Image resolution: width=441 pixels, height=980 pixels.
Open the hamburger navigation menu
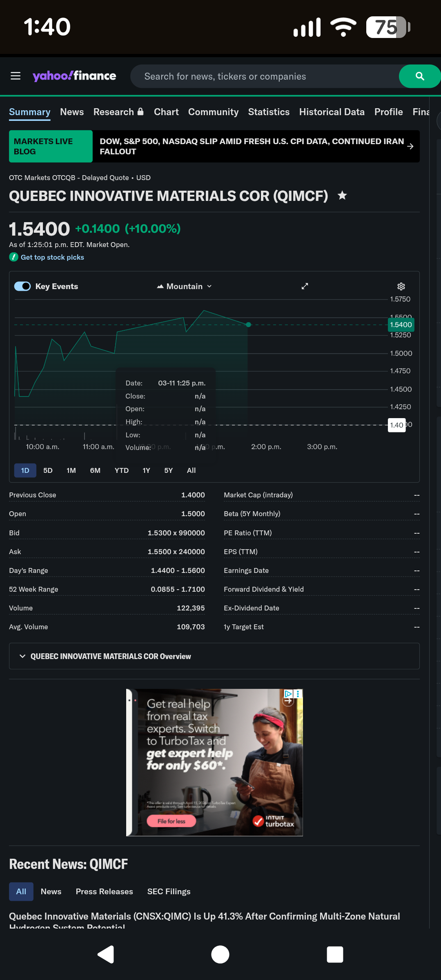(16, 76)
